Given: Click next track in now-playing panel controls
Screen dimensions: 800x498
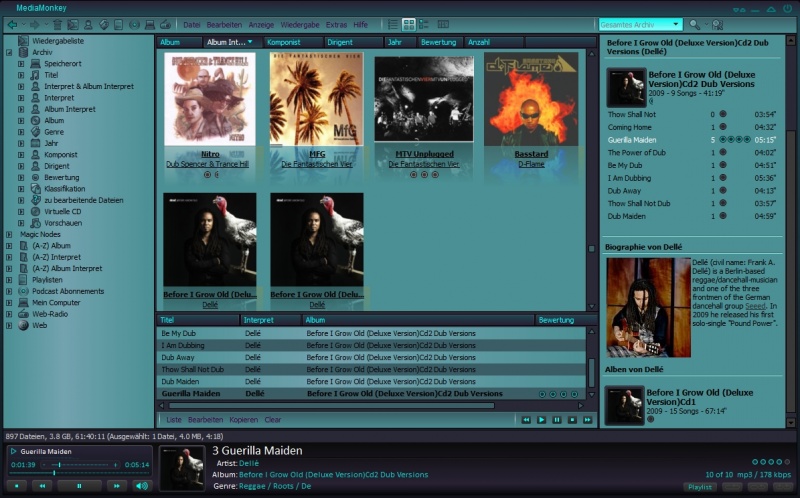Looking at the screenshot, I should click(587, 419).
